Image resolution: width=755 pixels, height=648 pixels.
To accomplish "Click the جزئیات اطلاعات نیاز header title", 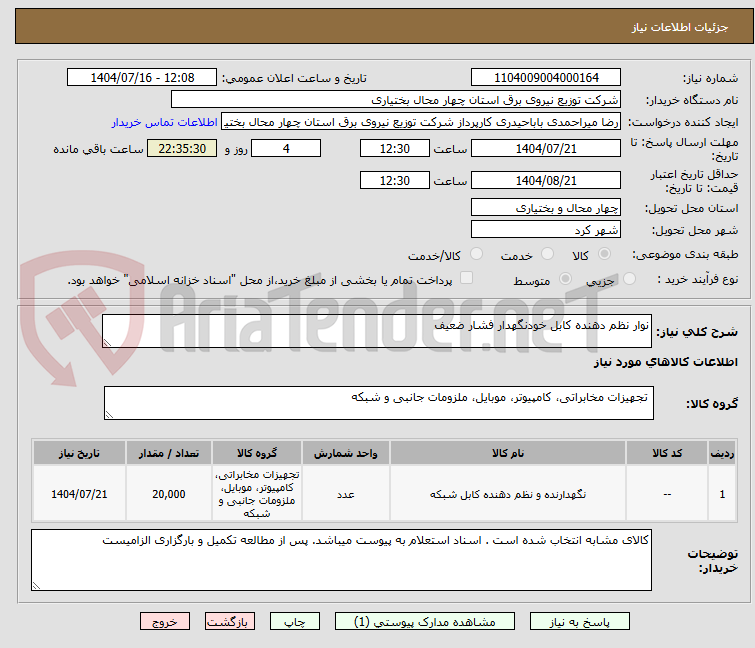I will (680, 27).
